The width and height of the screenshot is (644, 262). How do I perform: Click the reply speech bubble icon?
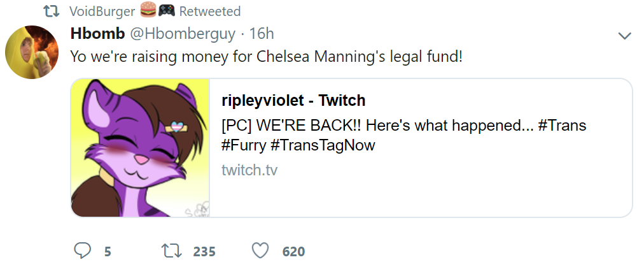(83, 250)
